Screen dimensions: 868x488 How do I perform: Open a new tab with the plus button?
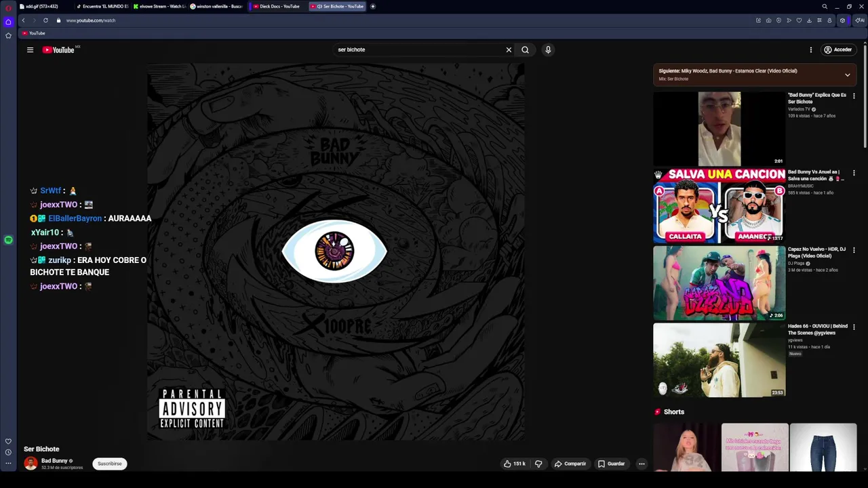(372, 6)
